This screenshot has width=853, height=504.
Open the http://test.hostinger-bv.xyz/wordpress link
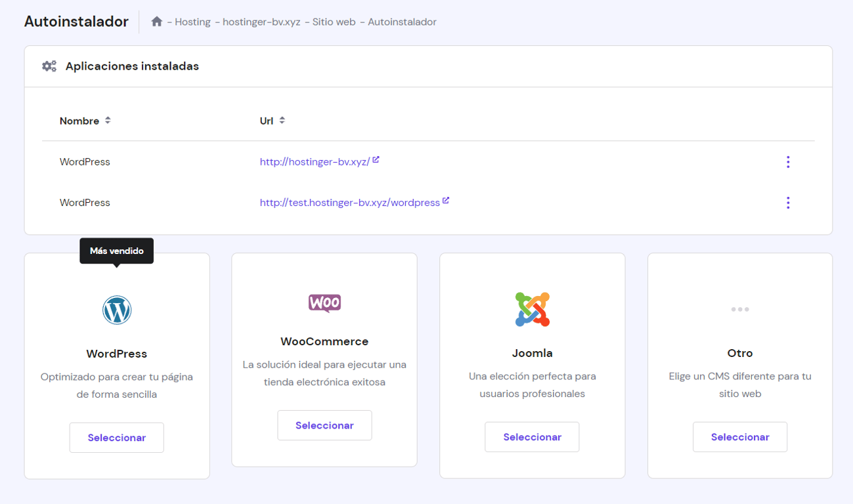[350, 202]
